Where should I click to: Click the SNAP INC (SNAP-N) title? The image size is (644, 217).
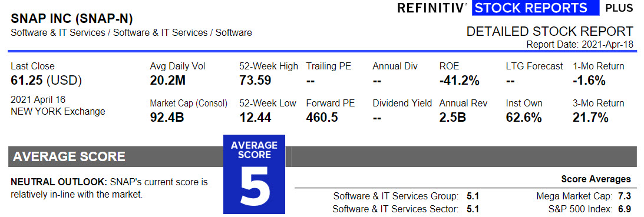point(72,19)
